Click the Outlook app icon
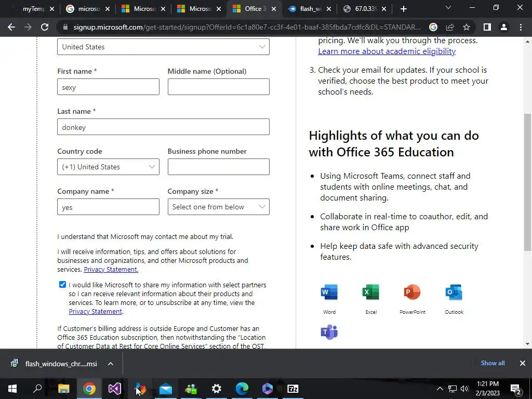The height and width of the screenshot is (399, 532). point(454,292)
